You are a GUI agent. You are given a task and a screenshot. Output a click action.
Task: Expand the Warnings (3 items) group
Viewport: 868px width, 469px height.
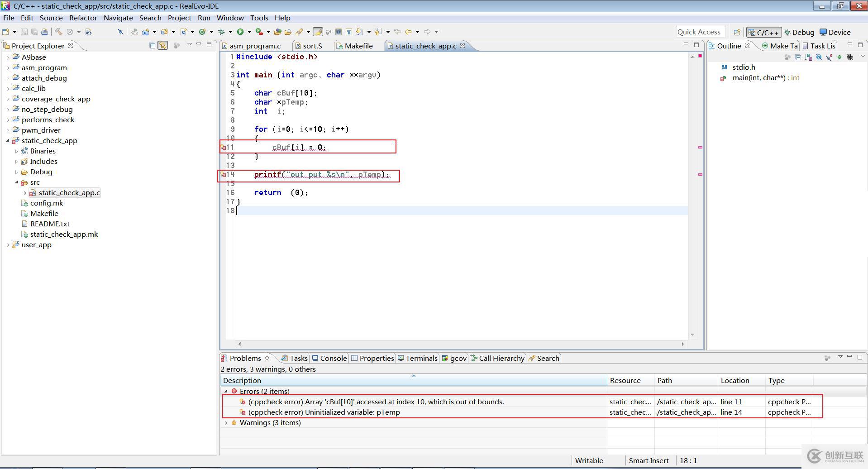(x=226, y=423)
